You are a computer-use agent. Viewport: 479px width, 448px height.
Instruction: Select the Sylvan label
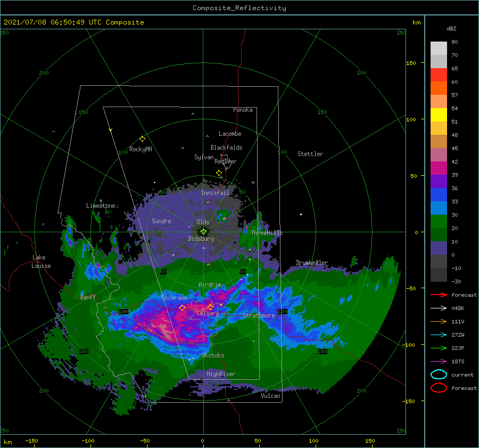204,157
